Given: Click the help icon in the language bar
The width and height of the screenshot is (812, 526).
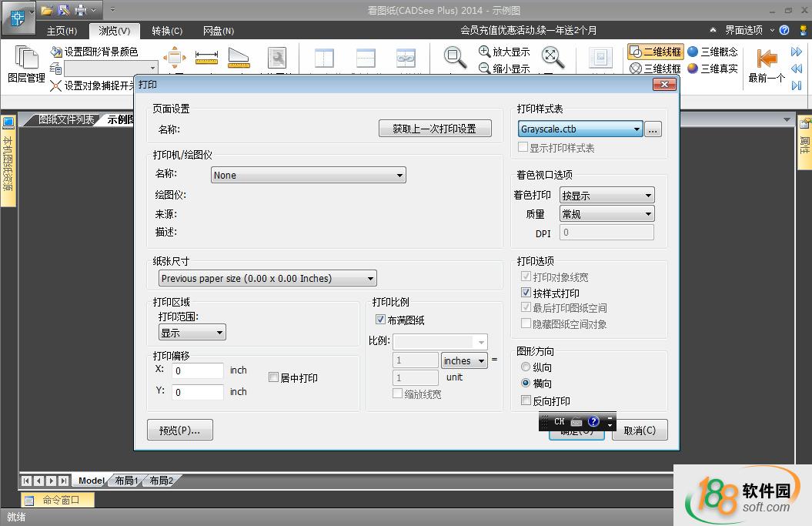Looking at the screenshot, I should click(x=593, y=422).
